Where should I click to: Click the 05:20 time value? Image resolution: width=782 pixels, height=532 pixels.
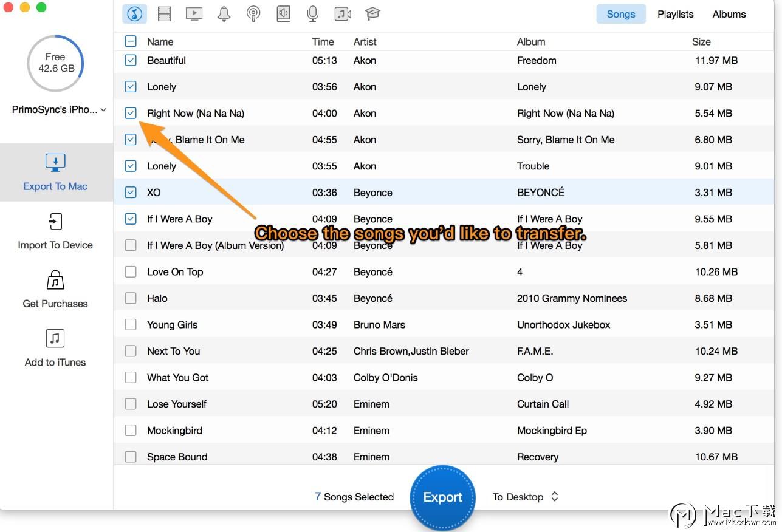point(324,404)
